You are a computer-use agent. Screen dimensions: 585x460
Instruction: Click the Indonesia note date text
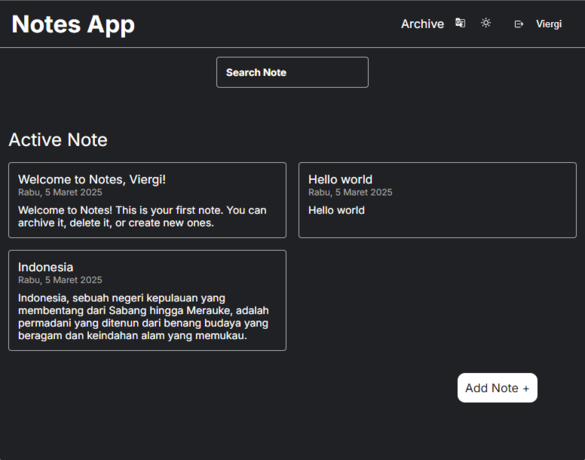coord(60,280)
